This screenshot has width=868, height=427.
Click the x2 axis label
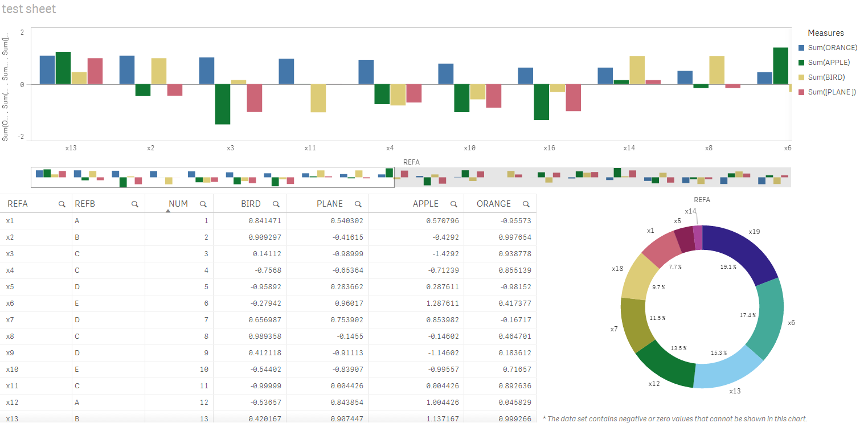pyautogui.click(x=150, y=147)
